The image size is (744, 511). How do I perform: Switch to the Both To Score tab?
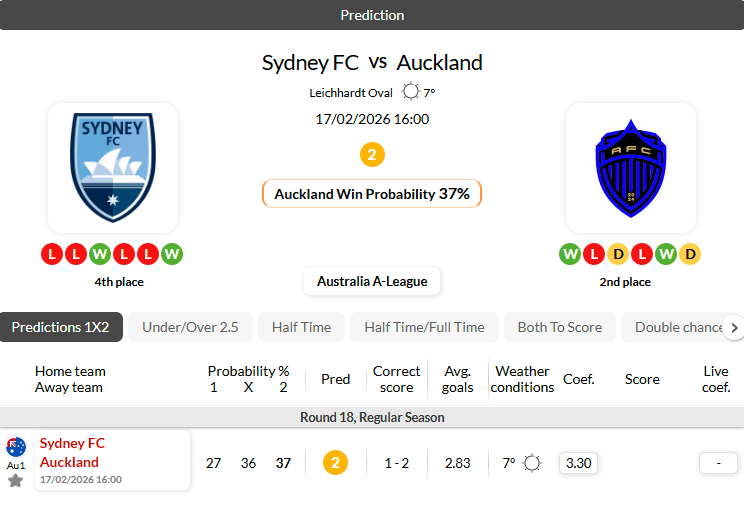(x=559, y=327)
